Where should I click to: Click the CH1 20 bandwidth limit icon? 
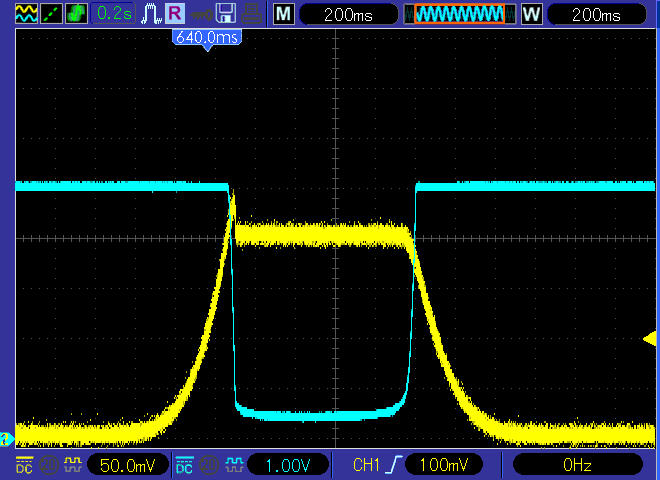48,465
